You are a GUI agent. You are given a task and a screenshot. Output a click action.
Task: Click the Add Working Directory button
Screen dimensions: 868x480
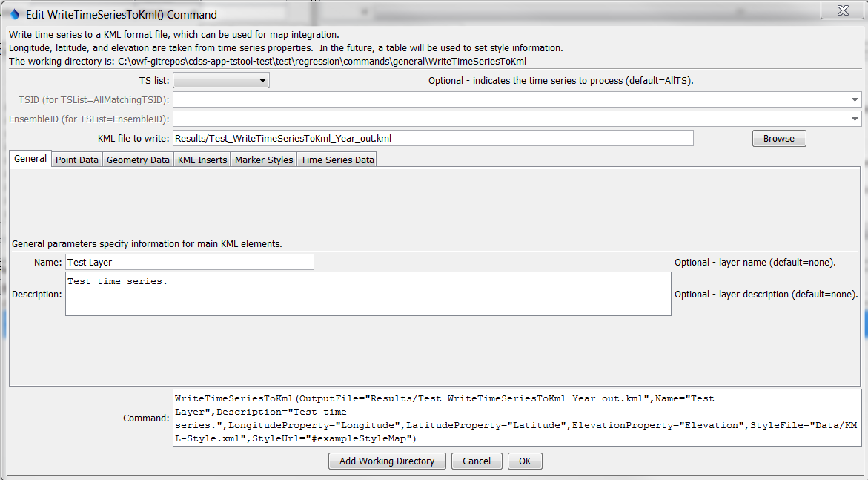click(387, 461)
